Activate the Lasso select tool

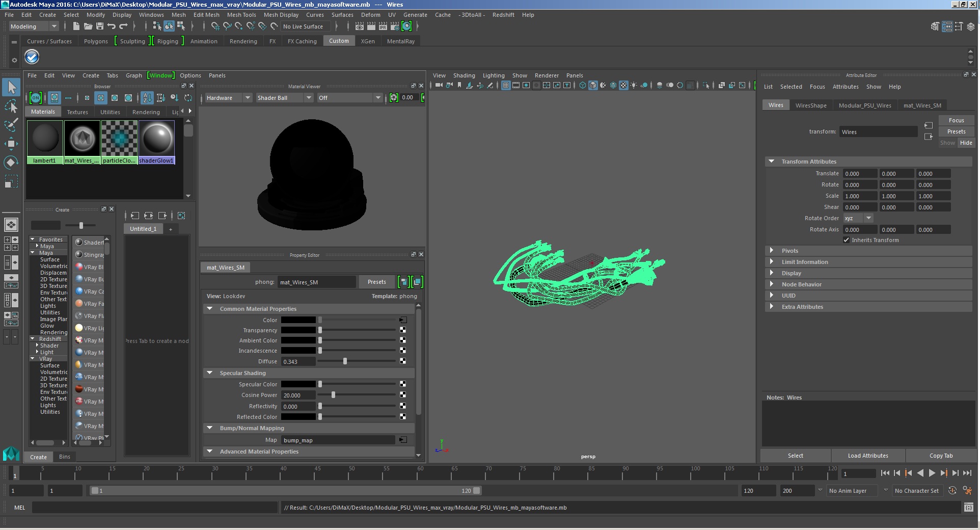(11, 106)
